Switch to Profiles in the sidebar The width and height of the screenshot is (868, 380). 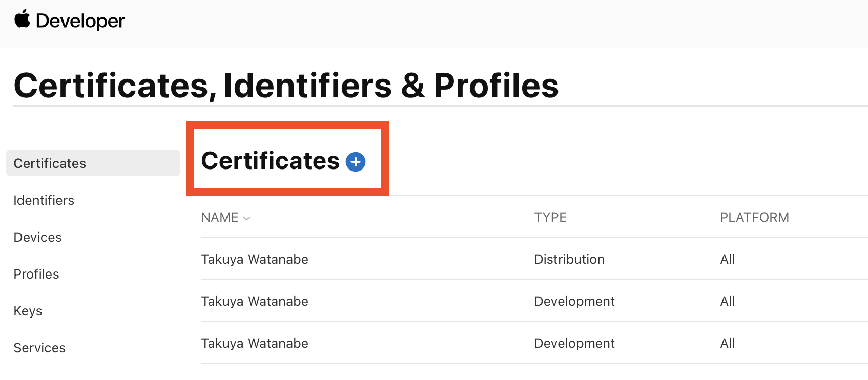click(x=36, y=274)
